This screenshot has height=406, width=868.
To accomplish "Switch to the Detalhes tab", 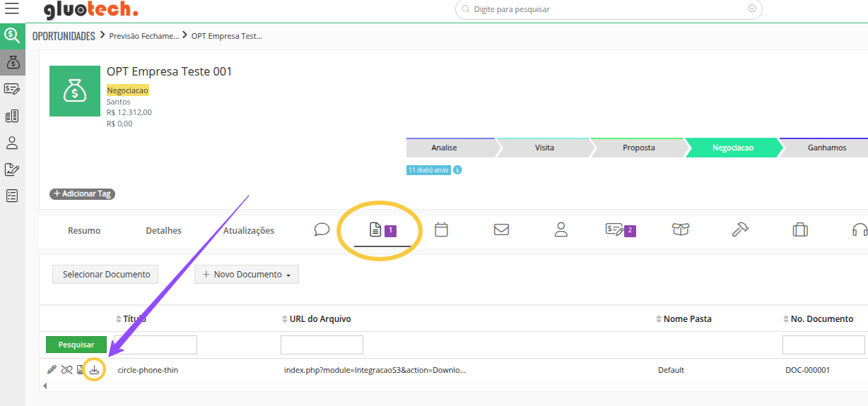I will [163, 230].
